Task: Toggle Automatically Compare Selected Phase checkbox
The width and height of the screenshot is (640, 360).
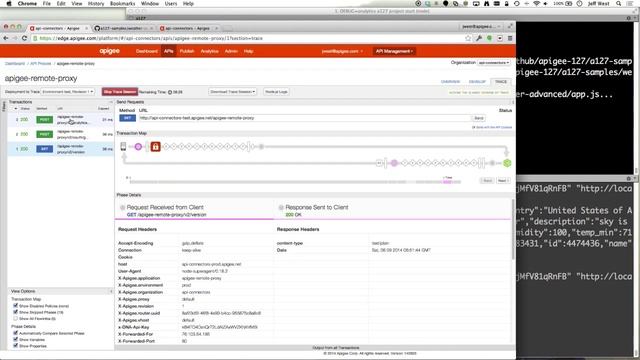Action: 16,333
